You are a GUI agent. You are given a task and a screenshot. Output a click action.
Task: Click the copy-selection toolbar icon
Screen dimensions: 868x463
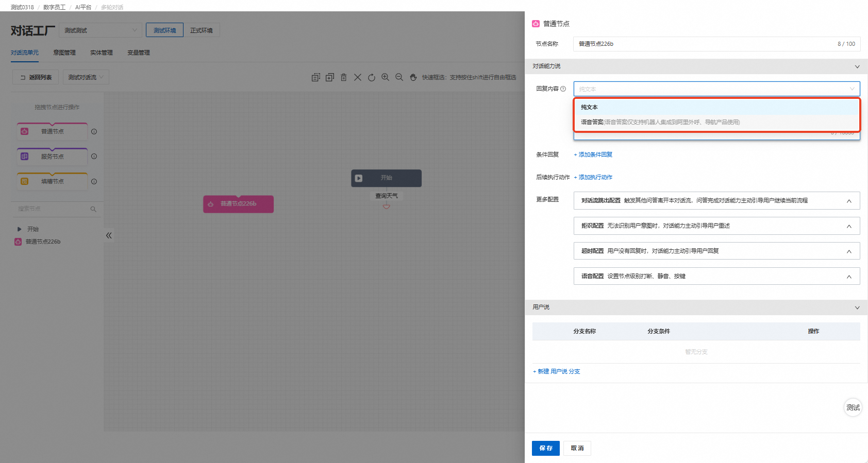[x=316, y=77]
